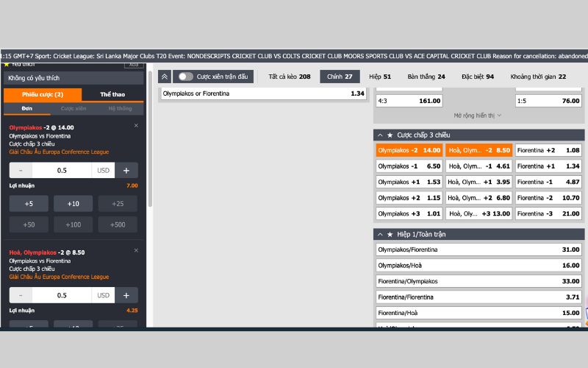The height and width of the screenshot is (368, 588).
Task: Select Fiorentina +2 at odds 1.08
Action: point(548,150)
